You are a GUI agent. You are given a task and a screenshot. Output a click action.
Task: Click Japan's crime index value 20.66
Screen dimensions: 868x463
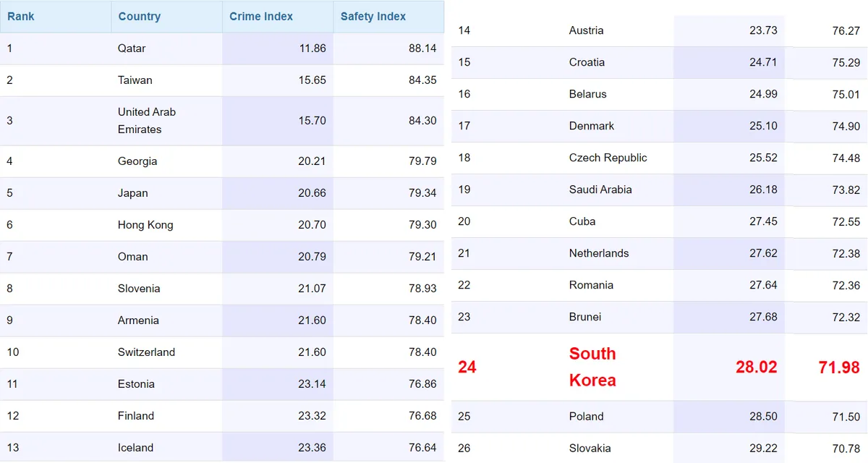(x=312, y=193)
